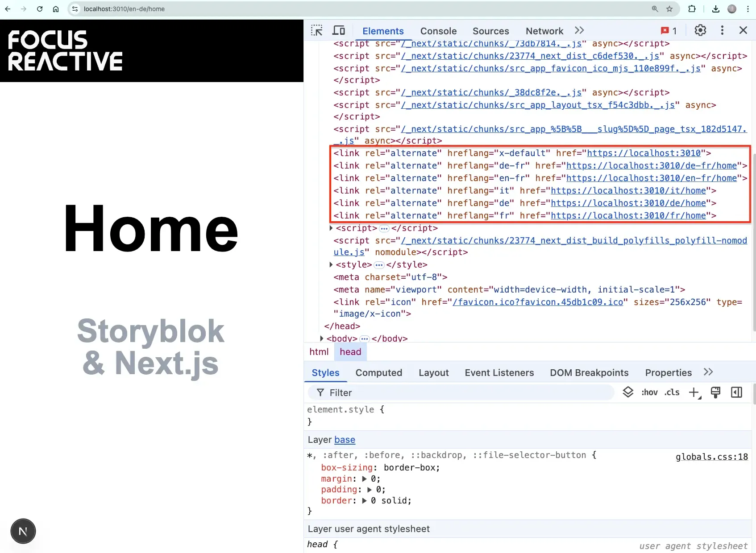The image size is (756, 553).
Task: Open the DevTools three-dot menu
Action: [x=722, y=30]
